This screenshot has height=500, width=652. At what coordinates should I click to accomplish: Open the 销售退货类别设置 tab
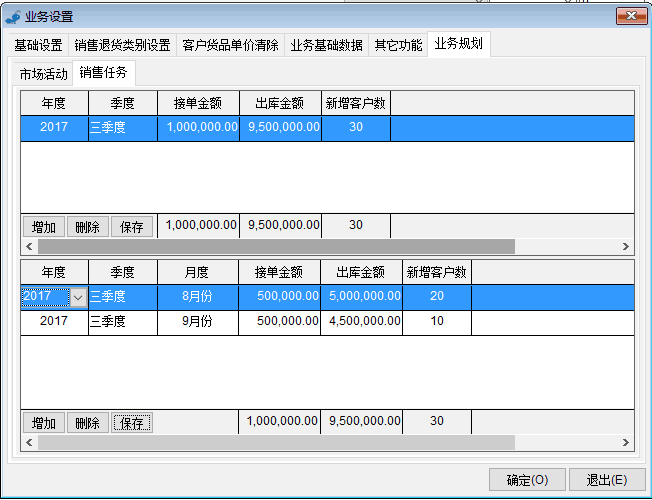click(x=122, y=45)
